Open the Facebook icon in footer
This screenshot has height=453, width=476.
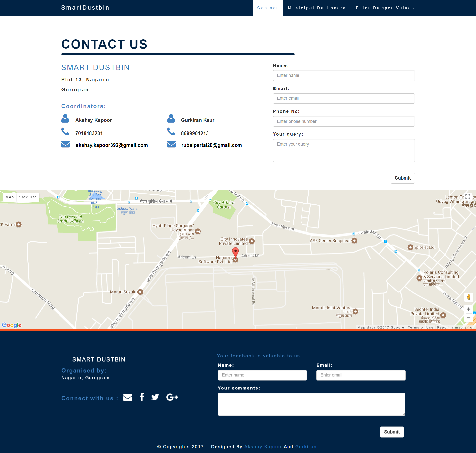click(142, 397)
